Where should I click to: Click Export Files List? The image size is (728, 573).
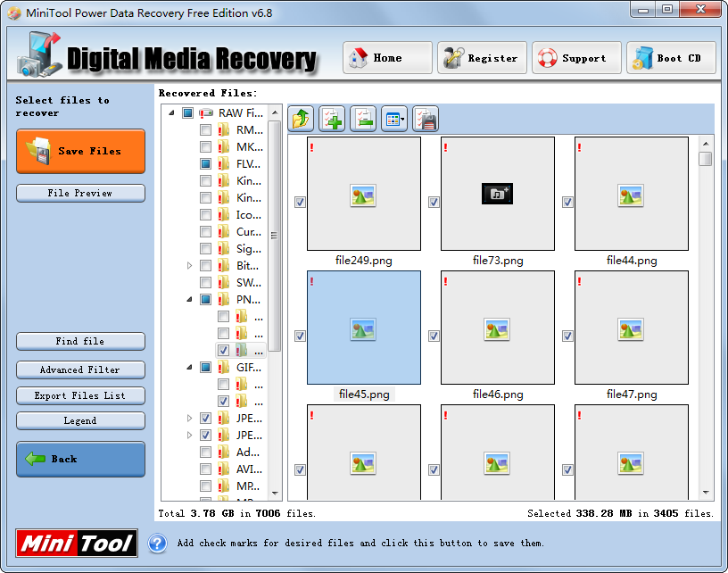[81, 395]
